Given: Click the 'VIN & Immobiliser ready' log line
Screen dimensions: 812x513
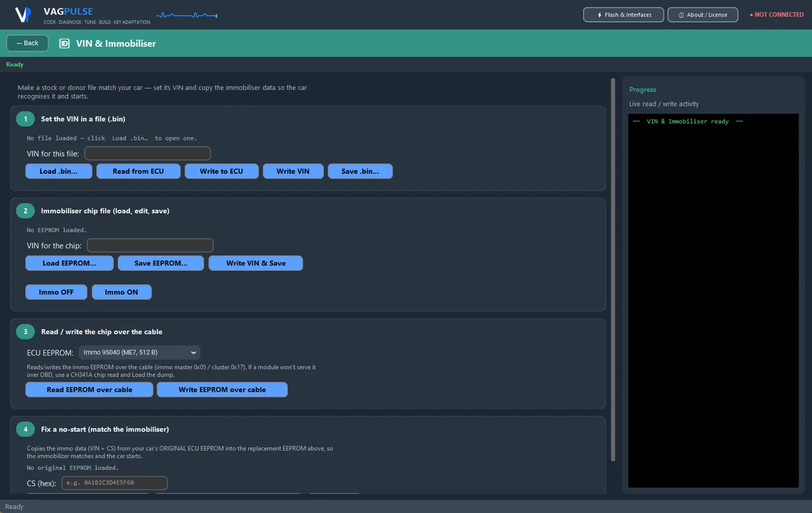Looking at the screenshot, I should pyautogui.click(x=688, y=121).
